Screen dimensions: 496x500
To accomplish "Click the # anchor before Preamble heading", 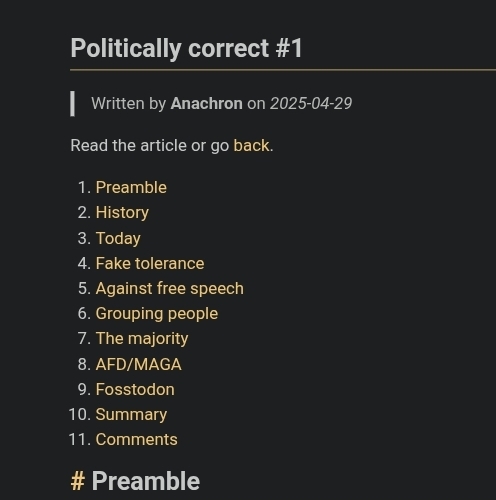I will [77, 481].
